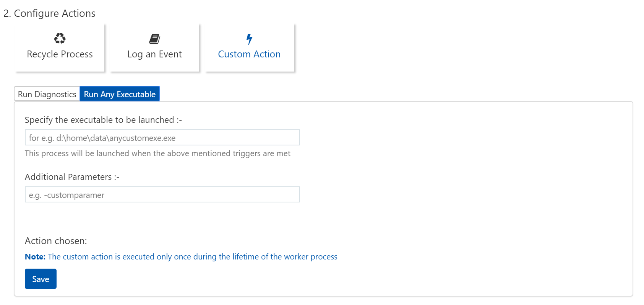Screen dimensions: 644x305
Task: Choose the Log an Event action label
Action: click(154, 54)
